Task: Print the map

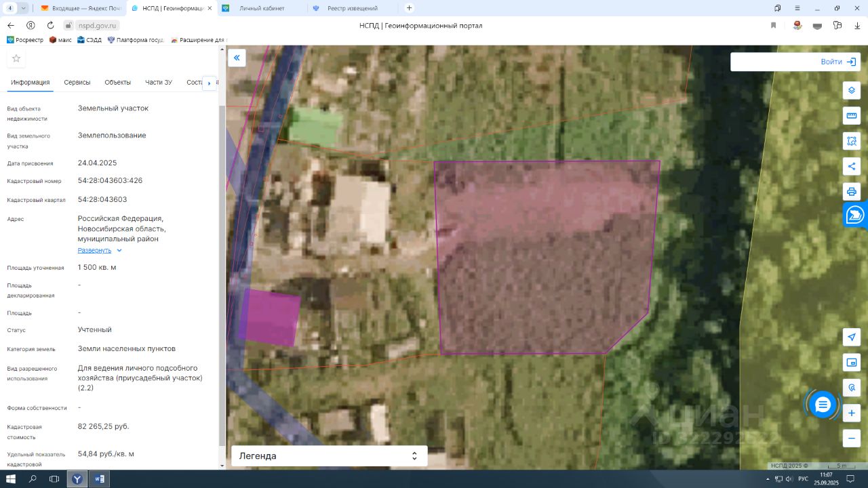Action: [852, 191]
